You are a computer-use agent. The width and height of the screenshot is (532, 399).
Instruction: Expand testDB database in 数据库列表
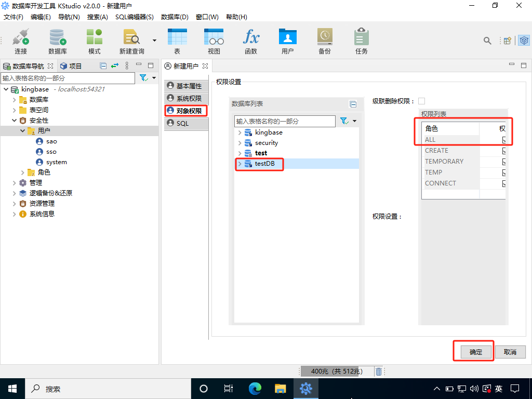point(240,164)
